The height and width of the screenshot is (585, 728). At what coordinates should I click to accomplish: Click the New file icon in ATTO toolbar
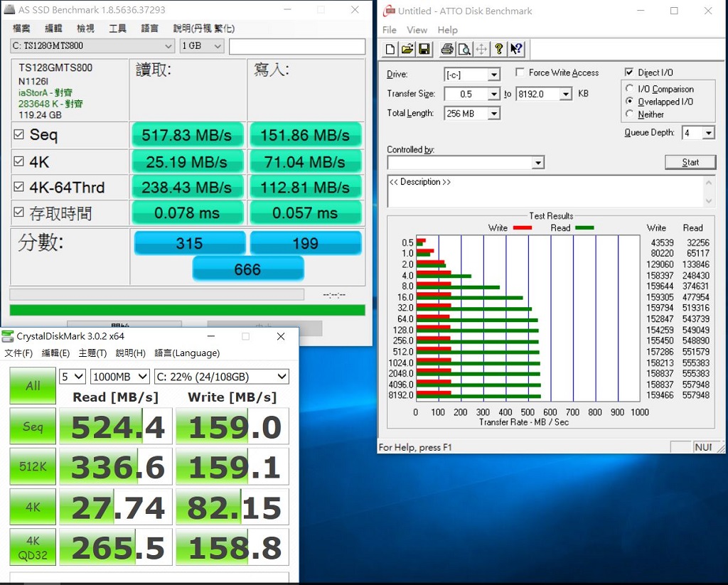pyautogui.click(x=390, y=49)
